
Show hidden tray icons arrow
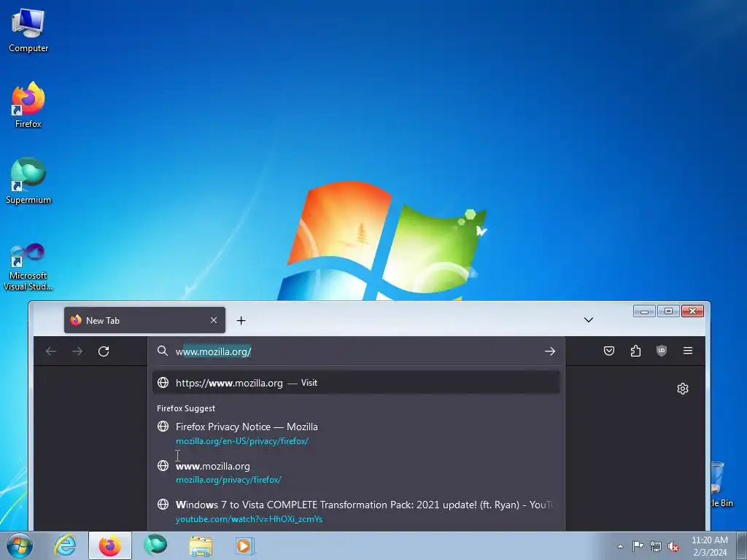[620, 546]
